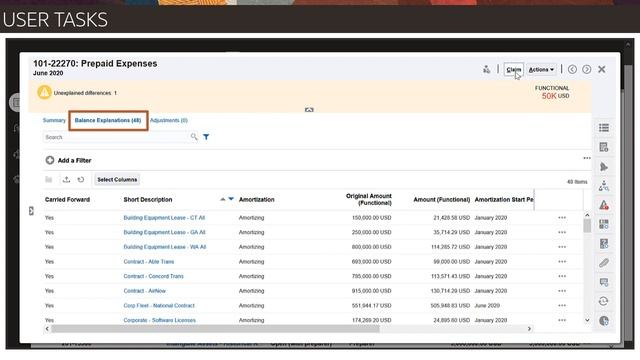Open row actions for Corporate - Software Licenses
This screenshot has width=640, height=360.
click(562, 320)
